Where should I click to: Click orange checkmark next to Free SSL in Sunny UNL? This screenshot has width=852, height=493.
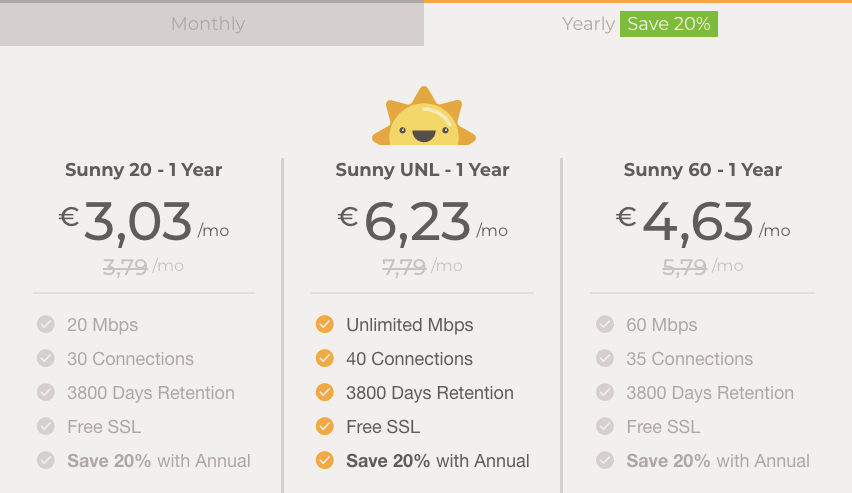pyautogui.click(x=325, y=426)
